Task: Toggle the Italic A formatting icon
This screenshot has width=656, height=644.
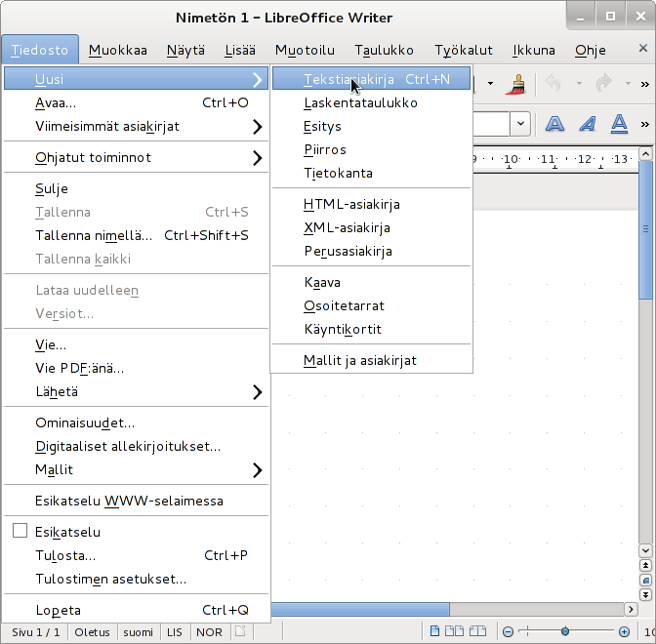Action: (588, 124)
